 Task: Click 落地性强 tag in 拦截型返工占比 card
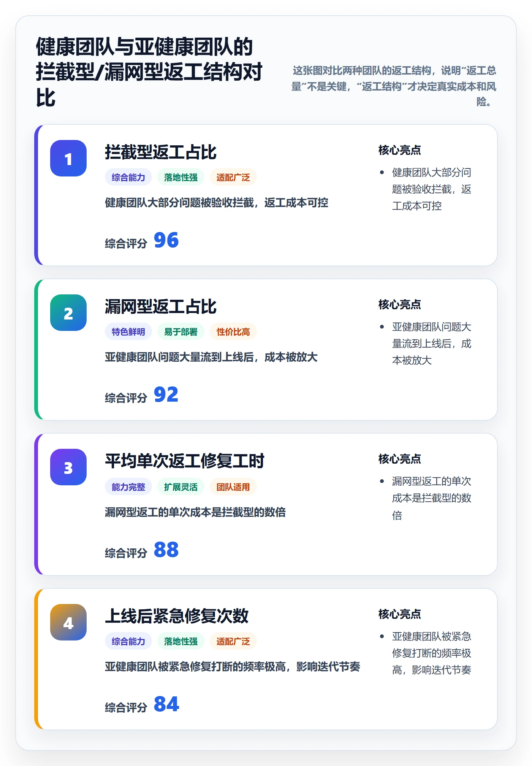[x=181, y=177]
